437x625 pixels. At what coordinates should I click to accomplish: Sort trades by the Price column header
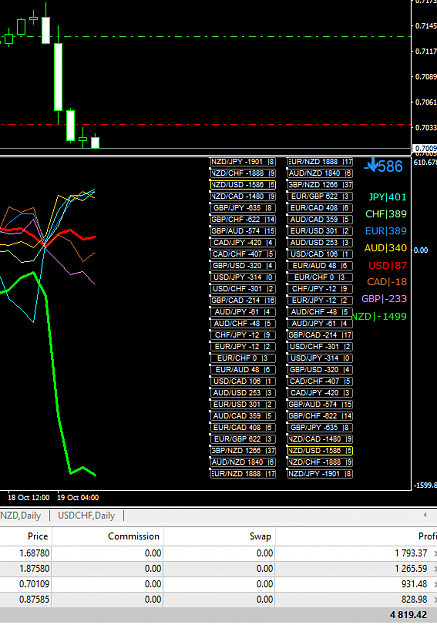(x=26, y=537)
